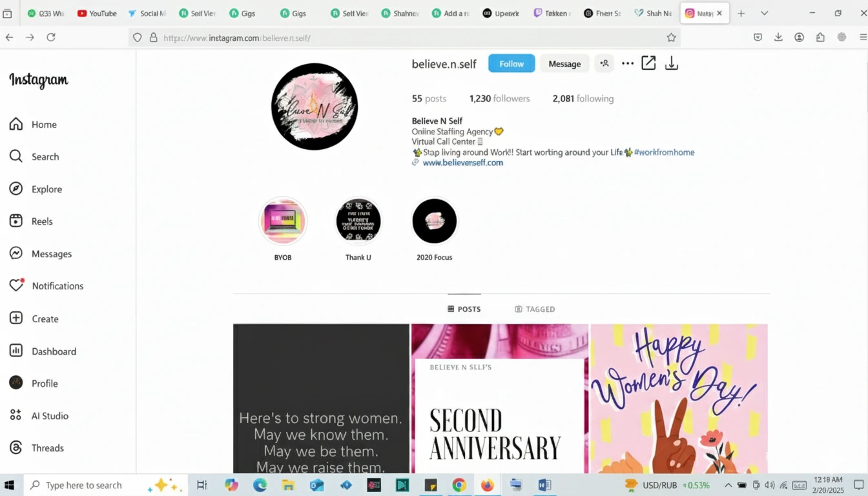Viewport: 868px width, 496px height.
Task: Open Word from the taskbar
Action: pos(544,485)
